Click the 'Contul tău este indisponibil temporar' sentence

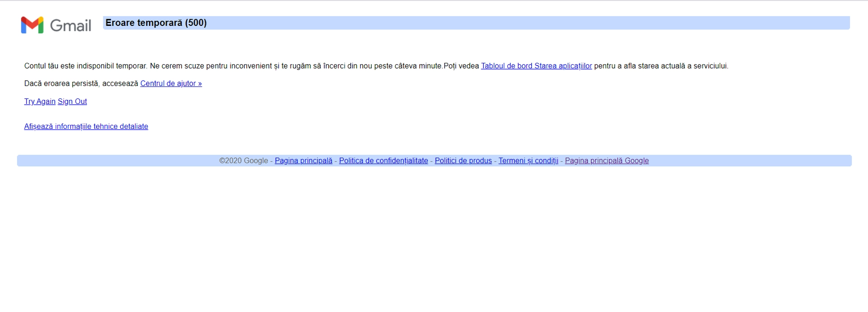[86, 66]
